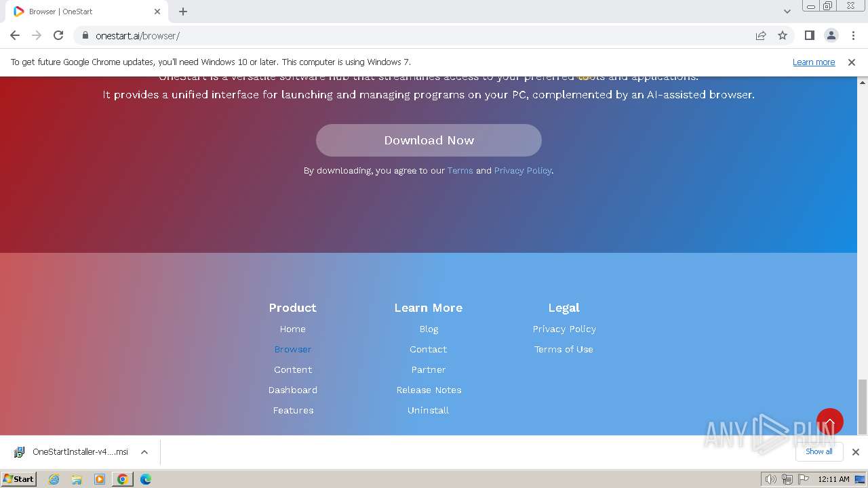Open the Action Center flag icon

[803, 479]
